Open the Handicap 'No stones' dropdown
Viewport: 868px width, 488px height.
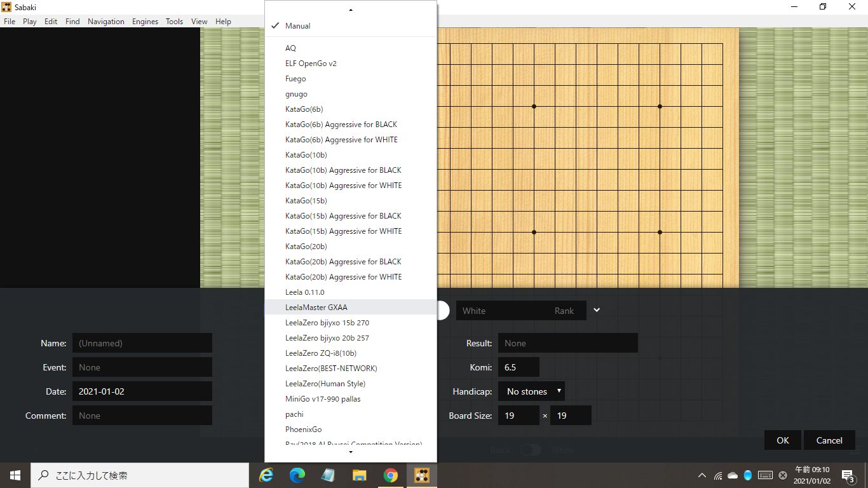coord(531,391)
